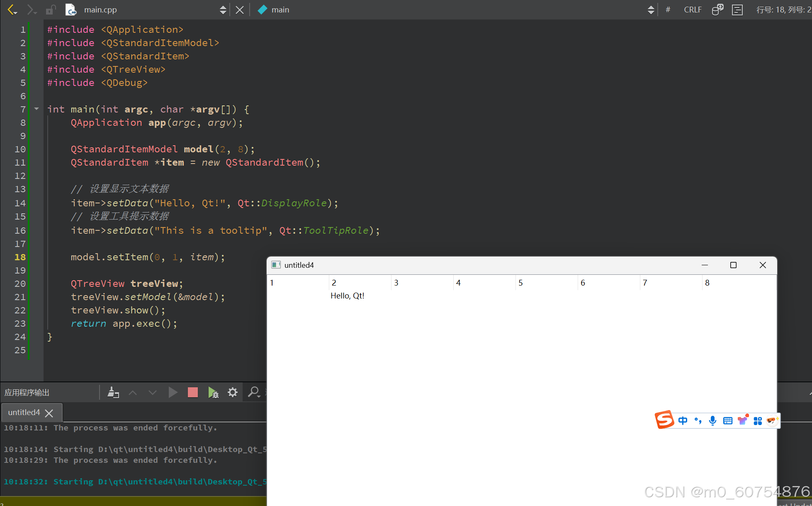Close the main.cpp document
This screenshot has width=812, height=506.
click(x=240, y=10)
